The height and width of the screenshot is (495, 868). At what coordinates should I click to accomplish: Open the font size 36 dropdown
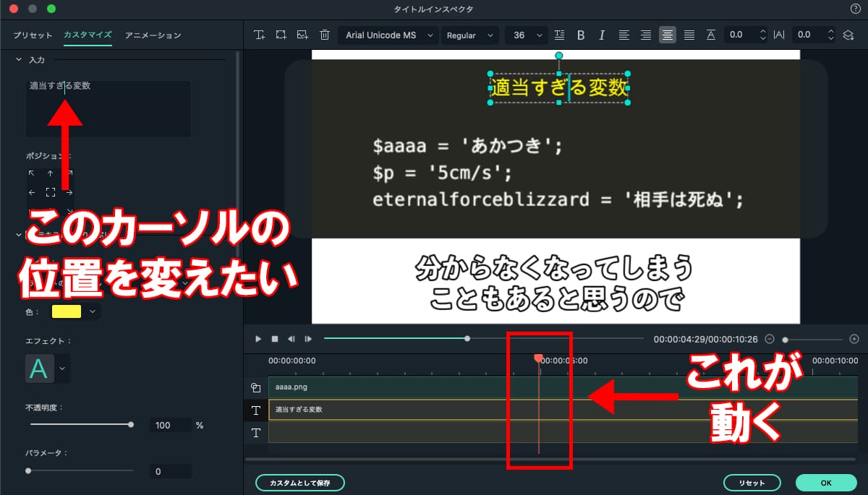coord(526,35)
